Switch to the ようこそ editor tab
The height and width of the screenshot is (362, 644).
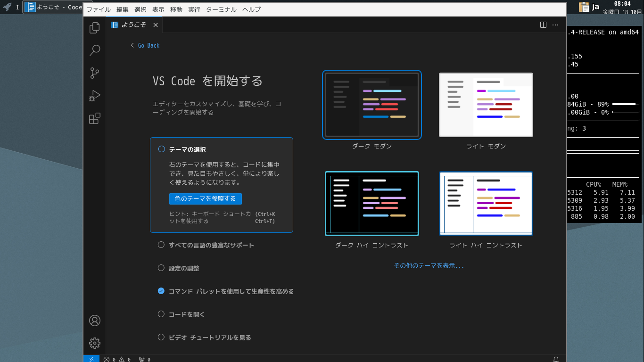133,25
